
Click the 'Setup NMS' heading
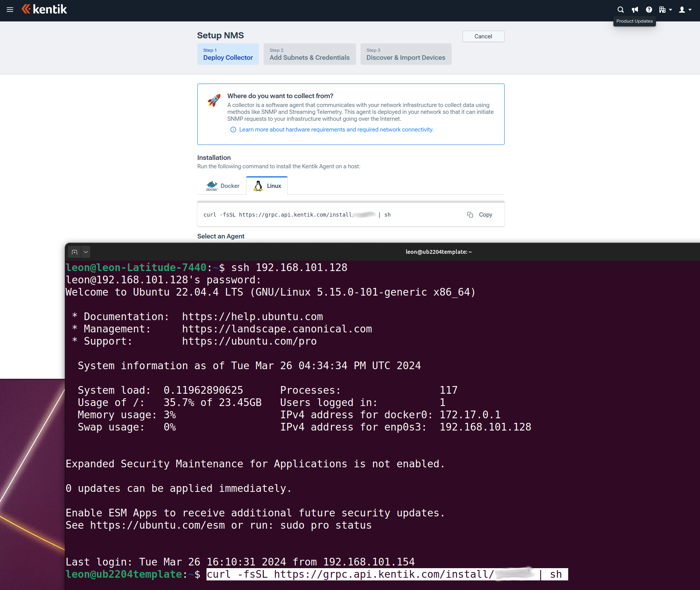[220, 35]
